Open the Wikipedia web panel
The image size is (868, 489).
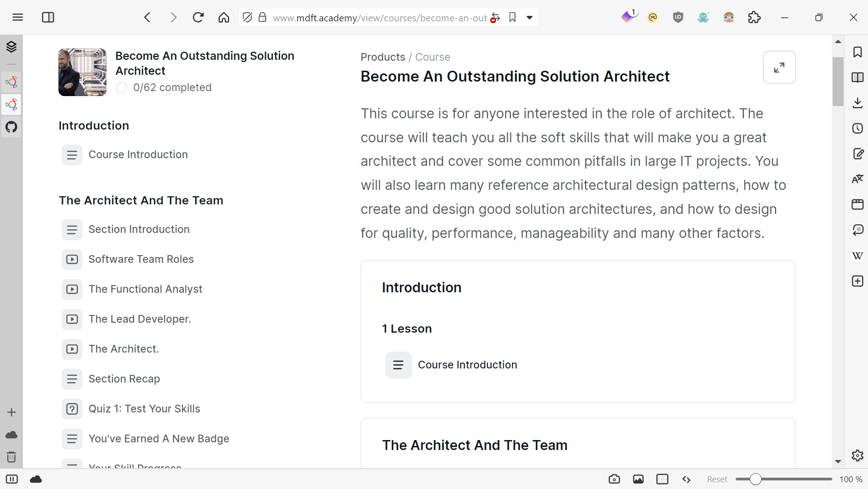pyautogui.click(x=857, y=256)
